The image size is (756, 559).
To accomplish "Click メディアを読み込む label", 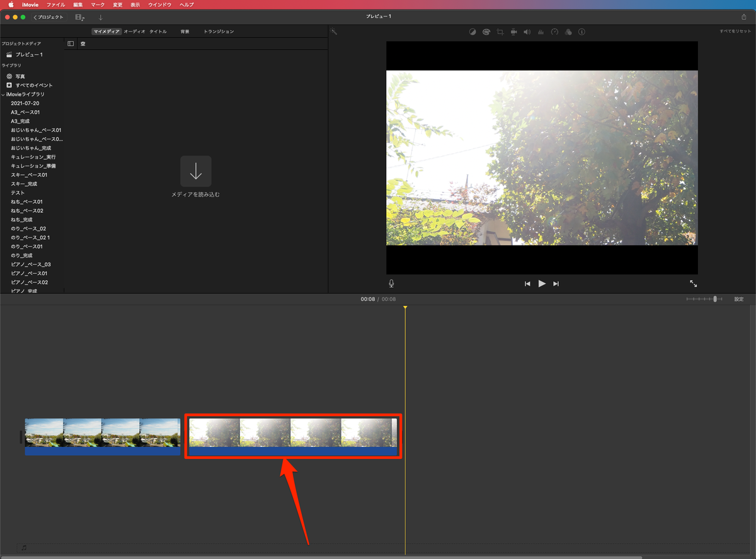I will [x=196, y=195].
